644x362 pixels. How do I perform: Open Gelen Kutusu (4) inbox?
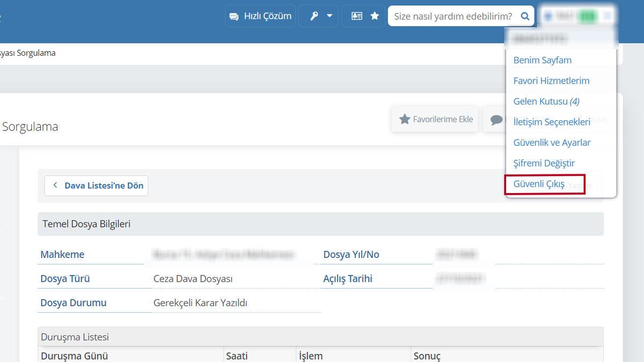(x=546, y=101)
